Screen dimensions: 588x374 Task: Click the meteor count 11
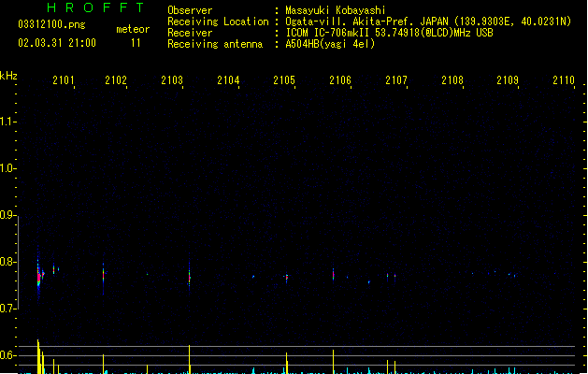136,43
